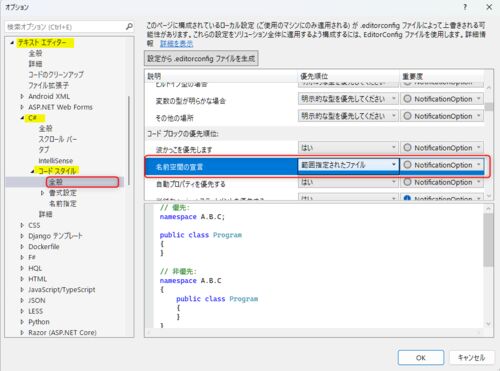Expand the JSON node
500x371 pixels.
22,300
